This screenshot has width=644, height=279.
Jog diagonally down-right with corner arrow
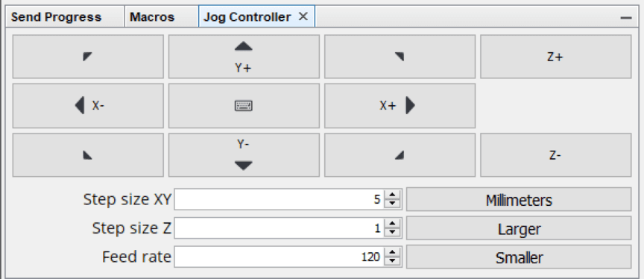point(400,155)
